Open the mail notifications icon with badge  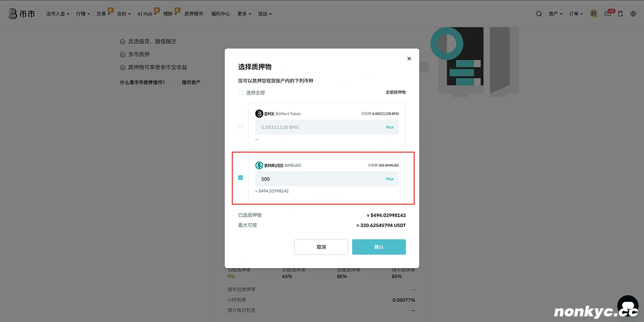[607, 14]
